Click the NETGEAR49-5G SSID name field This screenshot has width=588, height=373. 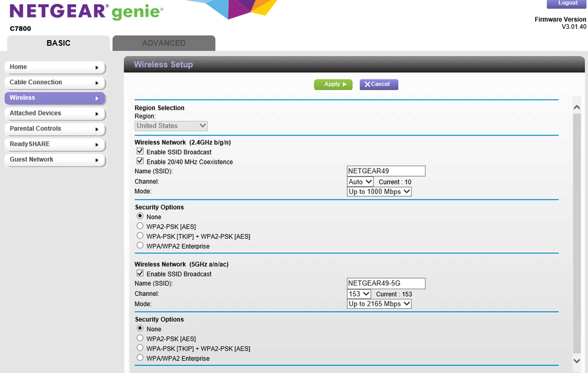386,283
